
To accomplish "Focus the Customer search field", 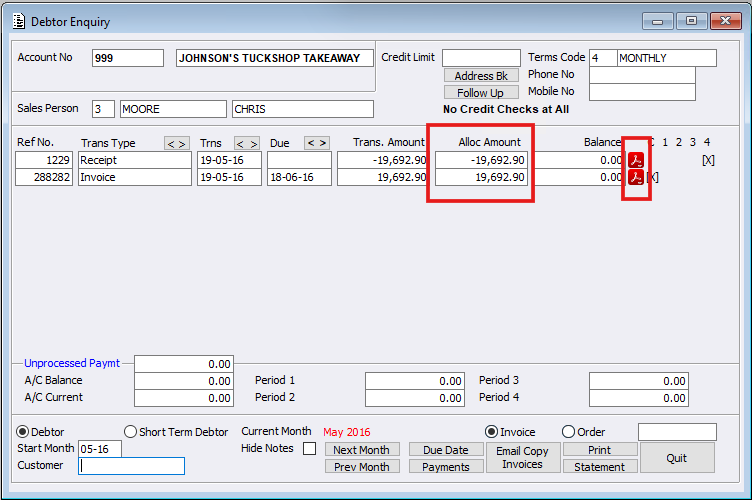I will [131, 466].
